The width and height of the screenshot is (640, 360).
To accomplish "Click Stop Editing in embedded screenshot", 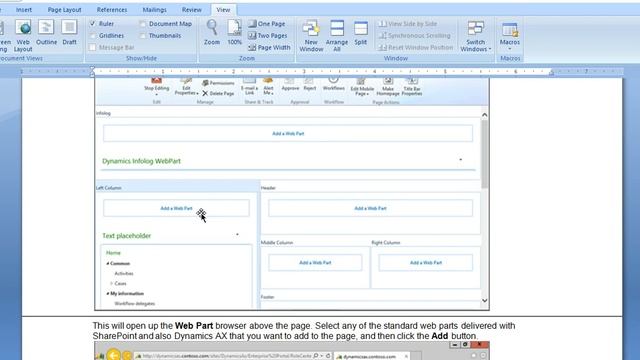I will pyautogui.click(x=156, y=86).
